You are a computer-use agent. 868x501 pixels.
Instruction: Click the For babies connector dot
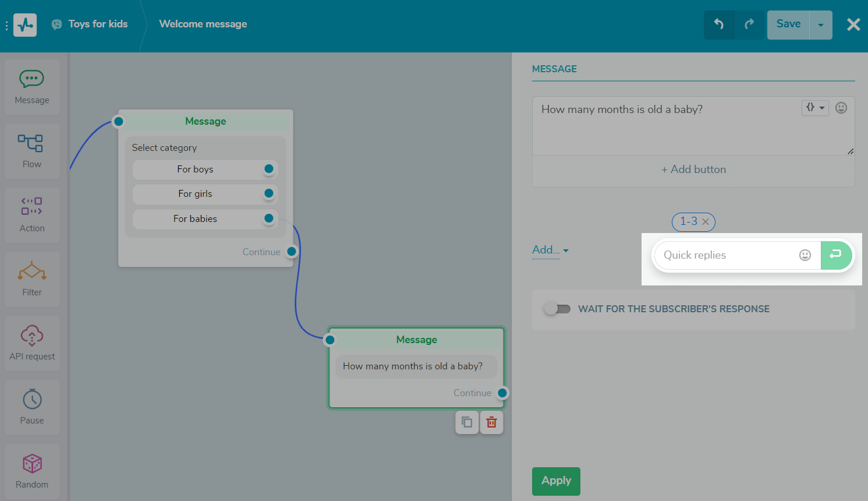pos(269,218)
